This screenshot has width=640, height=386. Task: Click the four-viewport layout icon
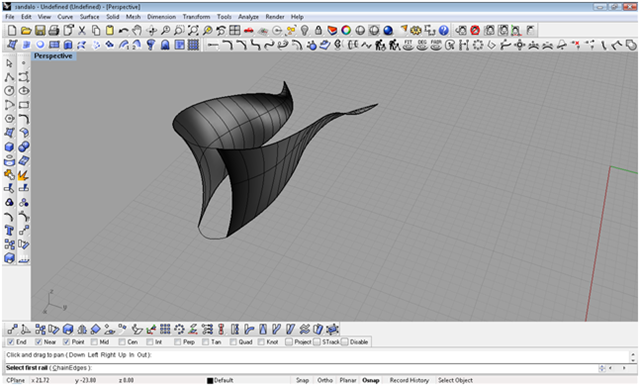point(235,30)
